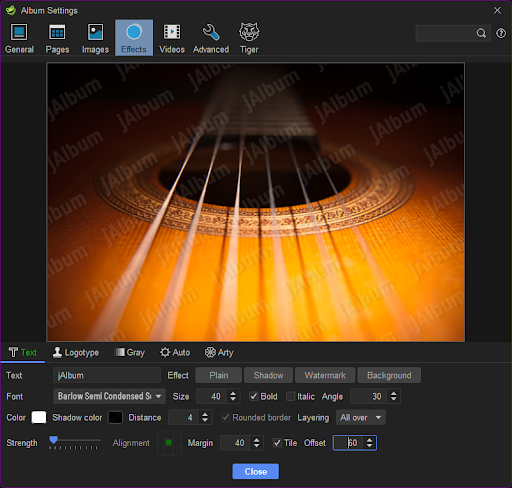Click the Offset number field
The height and width of the screenshot is (488, 512).
coord(349,443)
